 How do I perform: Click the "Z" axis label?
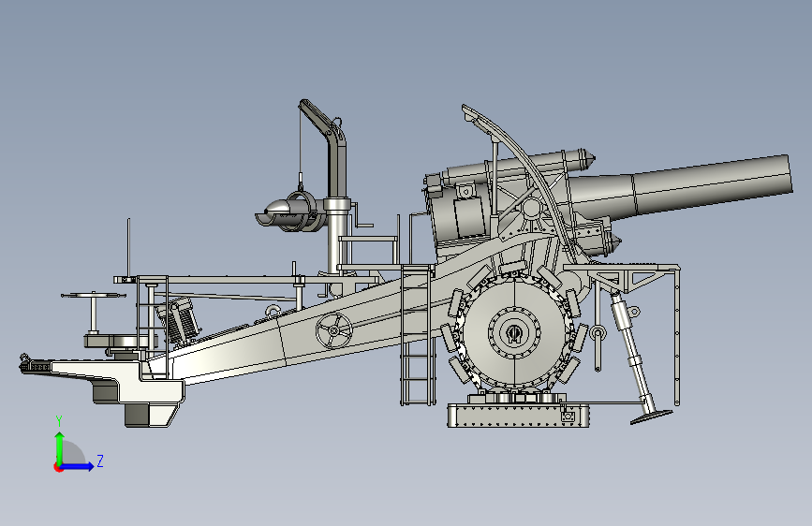pyautogui.click(x=100, y=460)
